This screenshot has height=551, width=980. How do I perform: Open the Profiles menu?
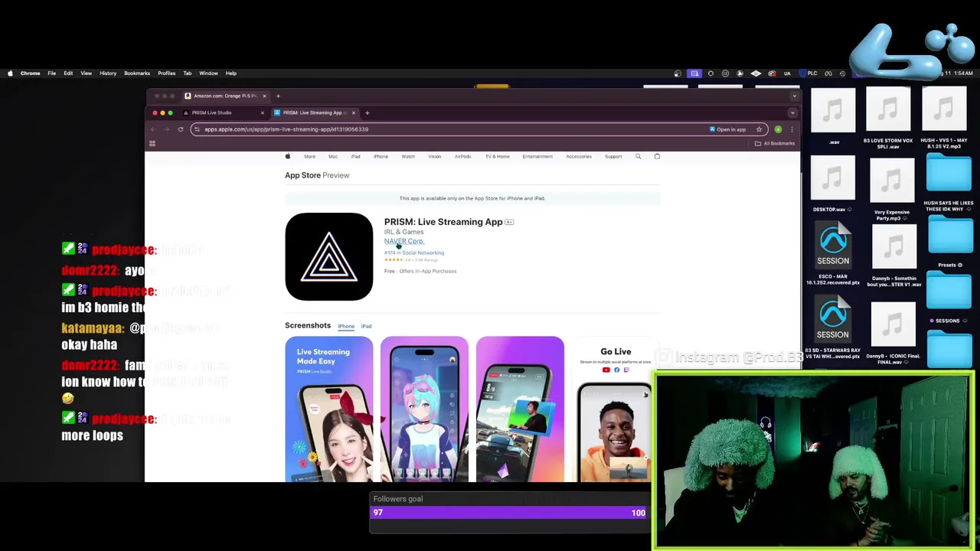(166, 73)
